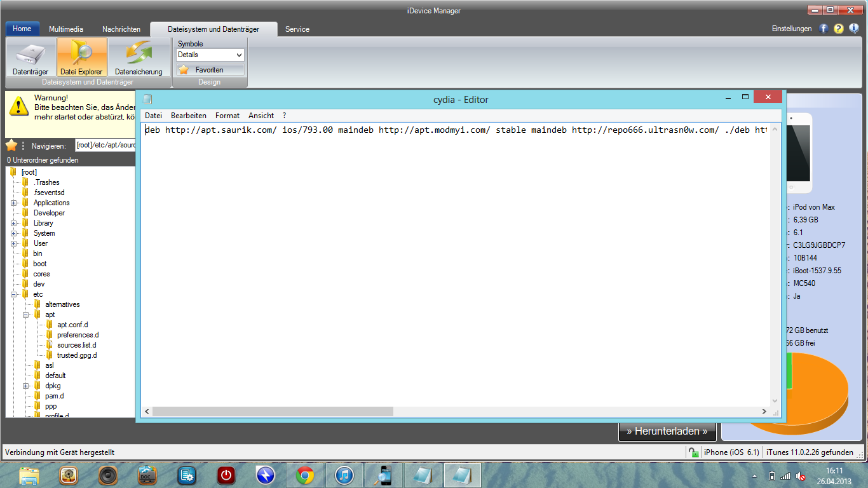This screenshot has width=868, height=488.
Task: Open the Bearbeiten menu in Editor
Action: [x=189, y=116]
